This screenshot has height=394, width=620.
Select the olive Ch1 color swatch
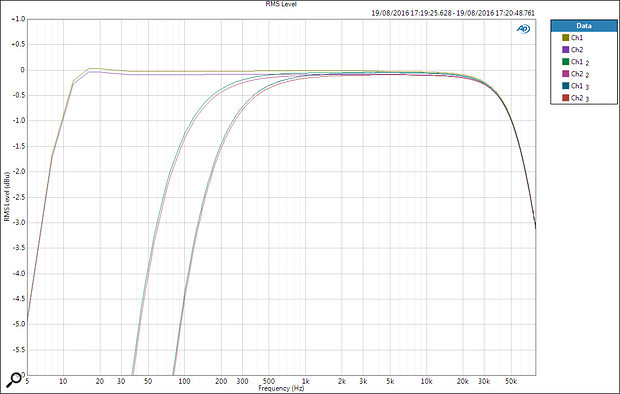565,38
